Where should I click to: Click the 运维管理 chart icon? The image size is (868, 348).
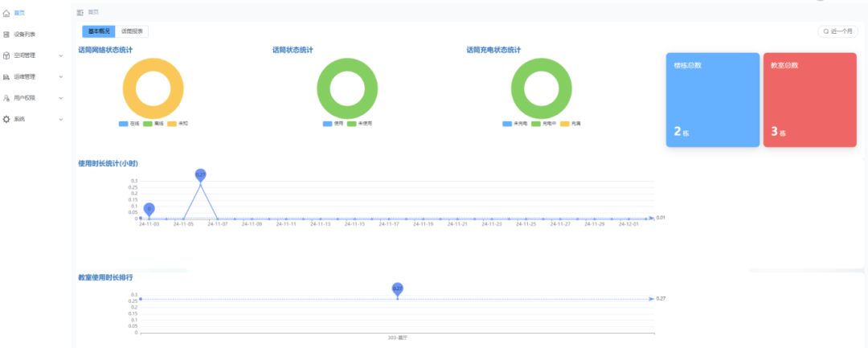pos(6,77)
